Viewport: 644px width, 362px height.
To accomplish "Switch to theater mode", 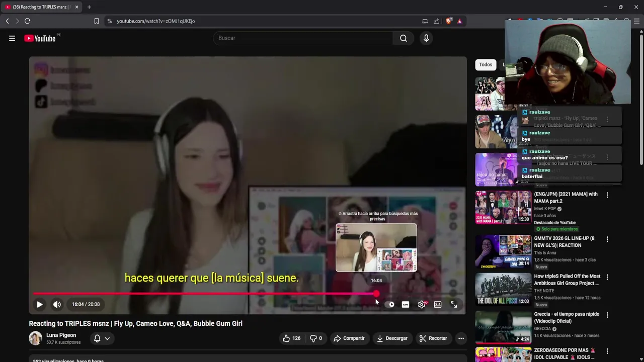I will coord(438,304).
